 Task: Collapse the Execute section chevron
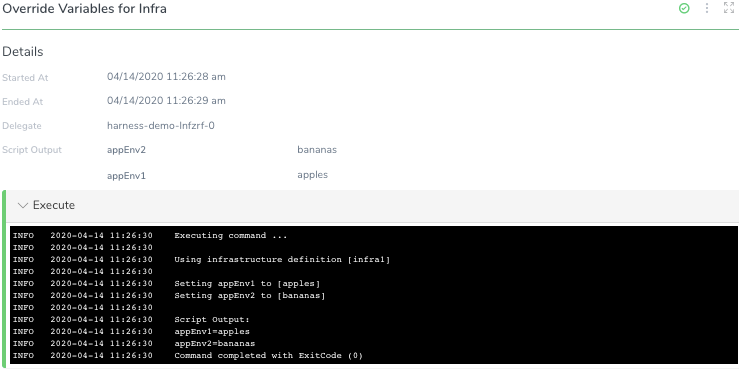tap(23, 206)
